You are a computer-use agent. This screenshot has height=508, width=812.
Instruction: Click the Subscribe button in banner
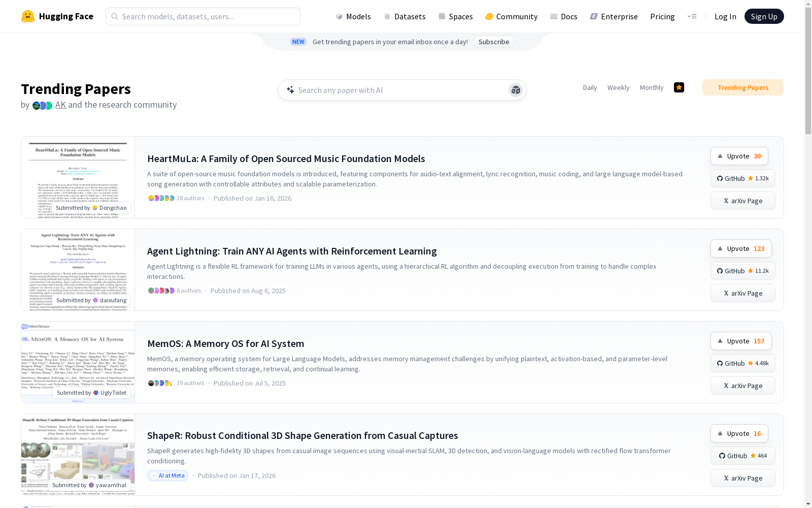coord(493,42)
